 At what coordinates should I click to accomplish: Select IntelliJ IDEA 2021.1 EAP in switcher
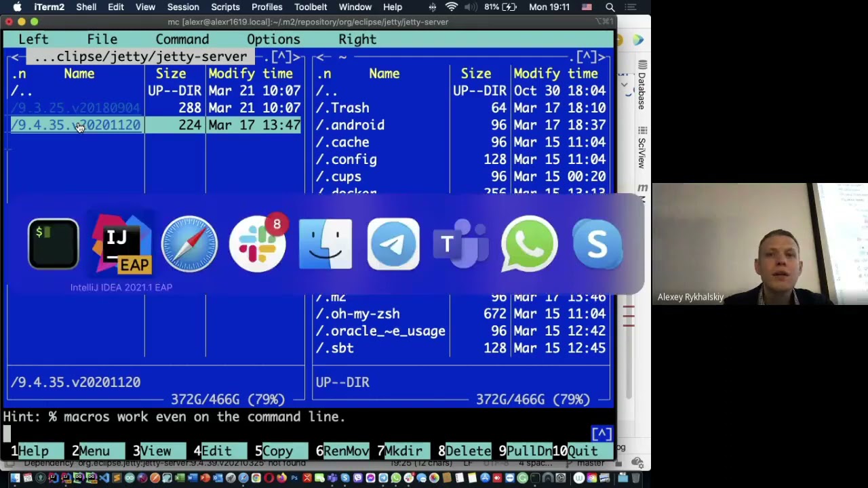tap(121, 244)
